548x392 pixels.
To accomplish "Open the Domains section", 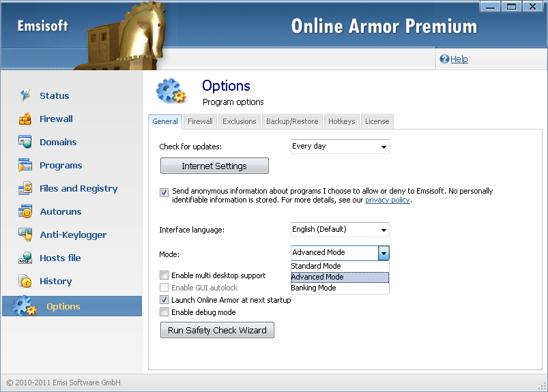I will tap(58, 142).
